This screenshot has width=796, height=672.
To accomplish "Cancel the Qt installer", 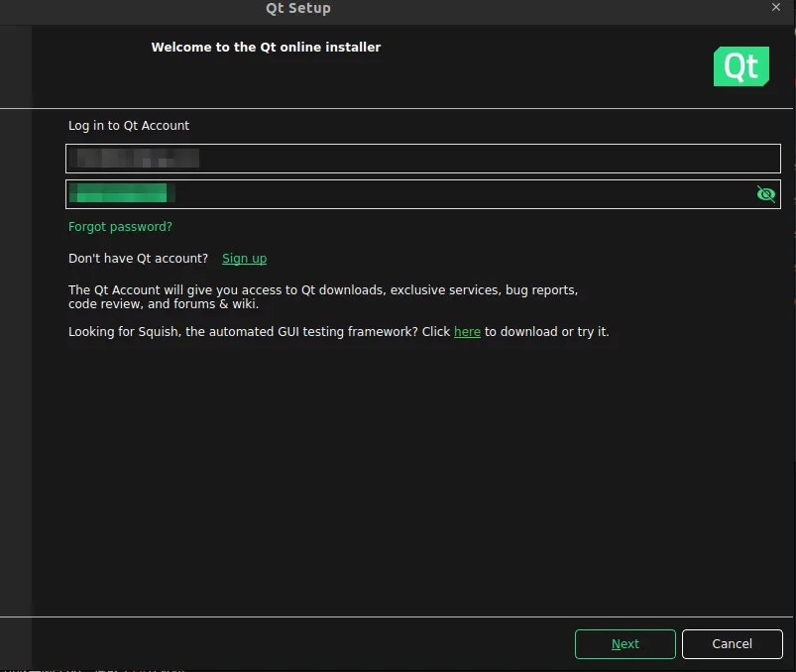I will pyautogui.click(x=732, y=644).
